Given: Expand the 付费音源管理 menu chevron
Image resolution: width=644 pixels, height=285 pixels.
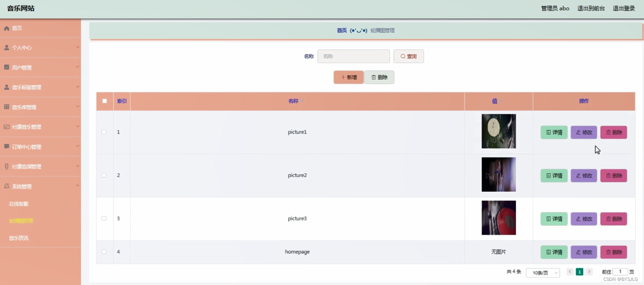Looking at the screenshot, I should point(78,166).
